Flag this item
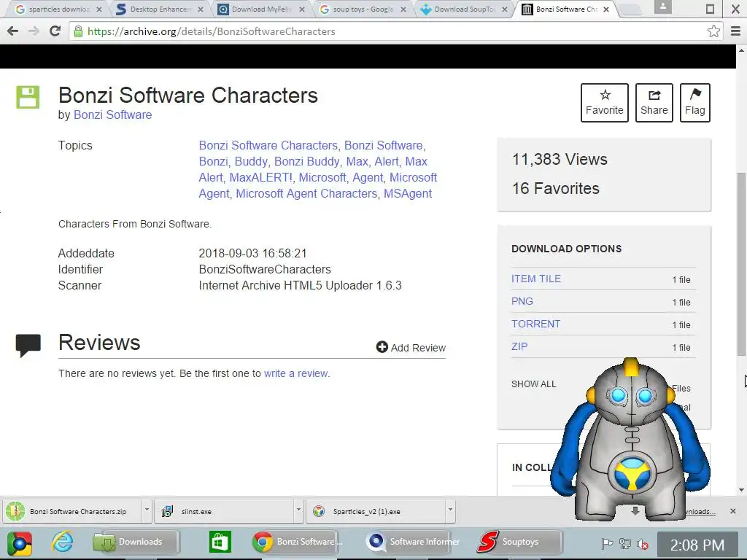Image resolution: width=747 pixels, height=560 pixels. point(695,103)
